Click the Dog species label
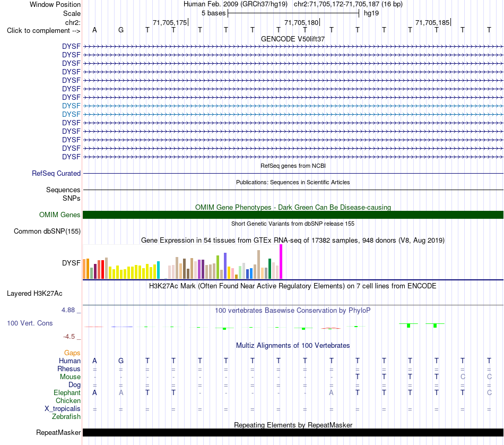 tap(74, 385)
